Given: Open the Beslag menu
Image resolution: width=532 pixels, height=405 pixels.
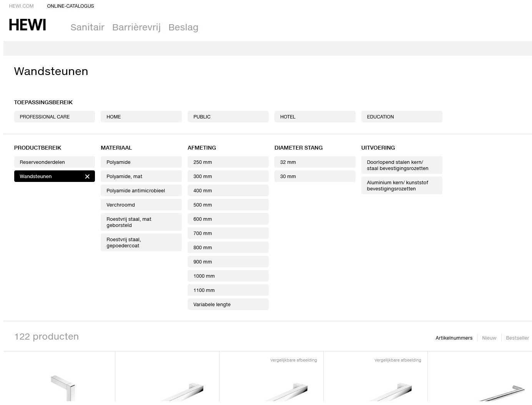Looking at the screenshot, I should click(183, 27).
